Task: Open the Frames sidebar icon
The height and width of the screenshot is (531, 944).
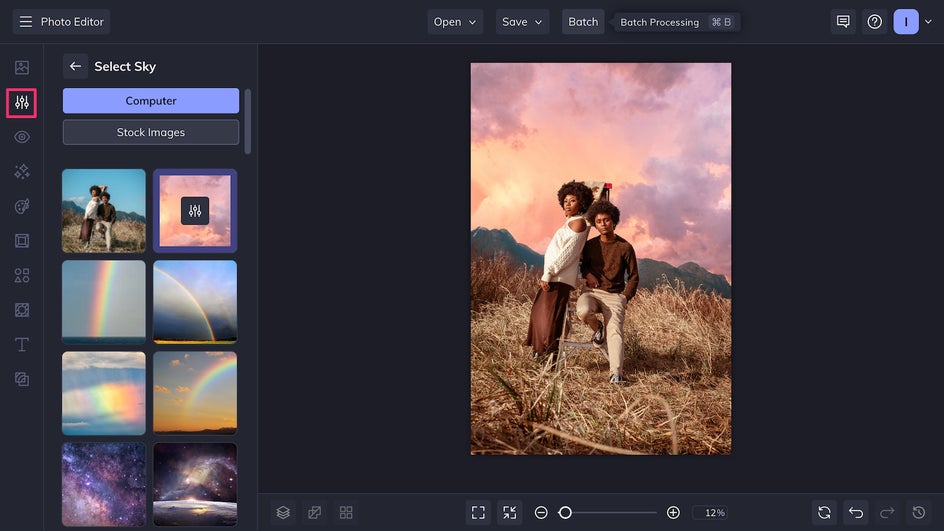Action: click(22, 241)
